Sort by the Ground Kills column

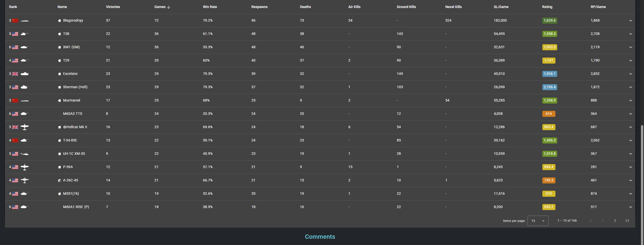[x=406, y=7]
